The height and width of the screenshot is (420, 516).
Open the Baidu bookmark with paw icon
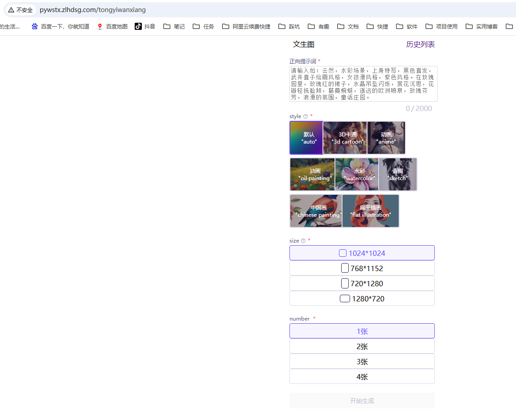[x=60, y=26]
